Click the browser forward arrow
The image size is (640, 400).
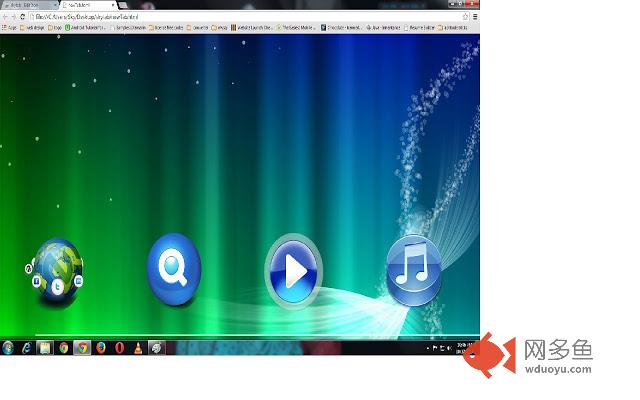point(13,17)
